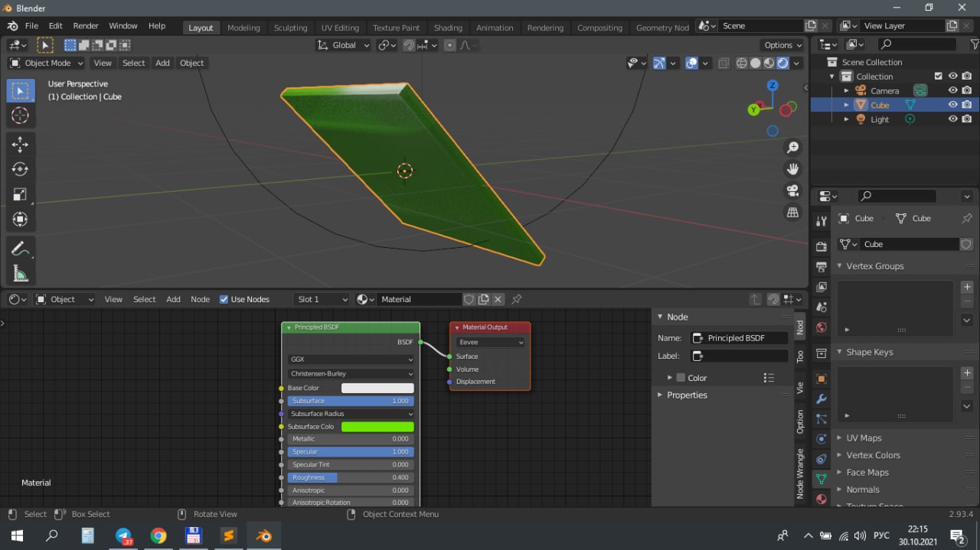Click the Options button in viewport header
Viewport: 980px width, 550px height.
[782, 45]
